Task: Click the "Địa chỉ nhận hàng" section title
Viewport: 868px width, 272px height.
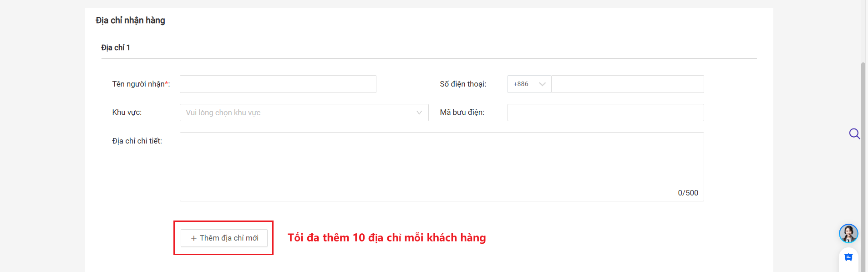Action: (130, 21)
